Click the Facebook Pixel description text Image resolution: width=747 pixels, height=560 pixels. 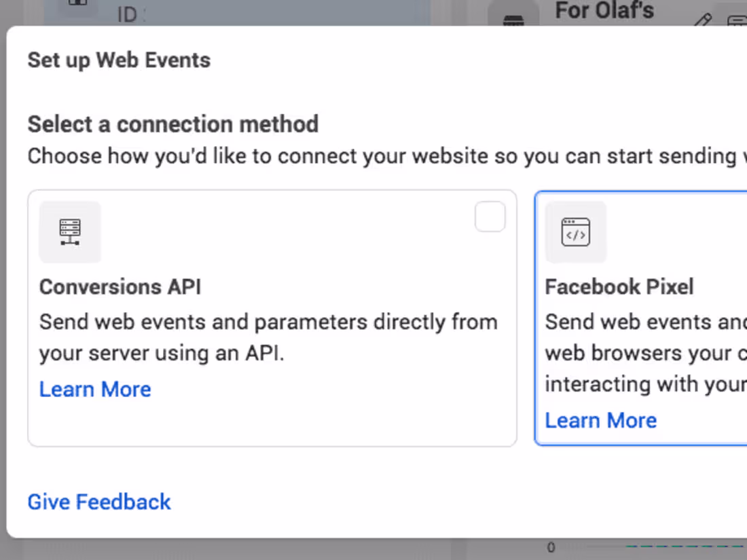pos(645,353)
